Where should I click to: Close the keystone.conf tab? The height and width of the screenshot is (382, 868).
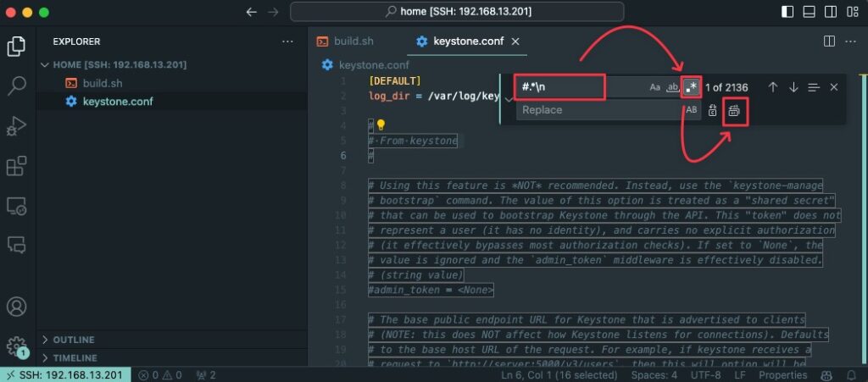515,42
